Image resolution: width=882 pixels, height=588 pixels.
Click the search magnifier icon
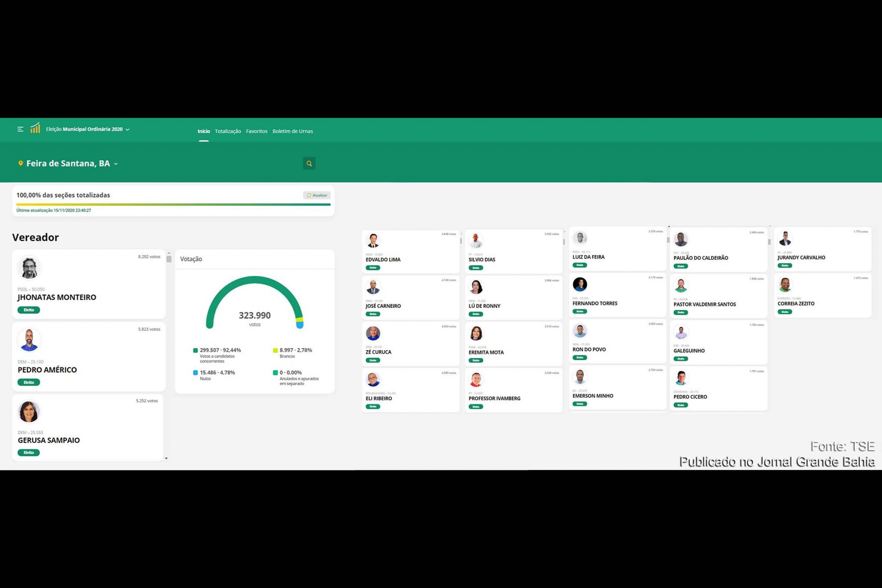pos(309,164)
